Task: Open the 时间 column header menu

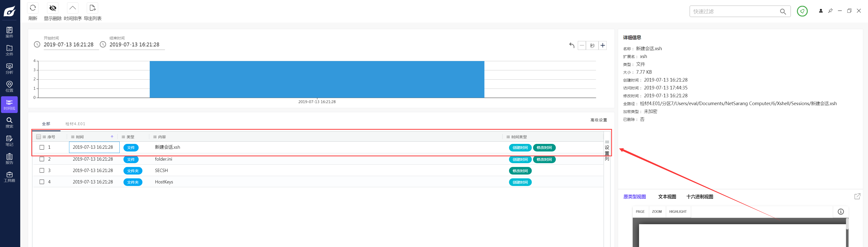Action: 73,137
